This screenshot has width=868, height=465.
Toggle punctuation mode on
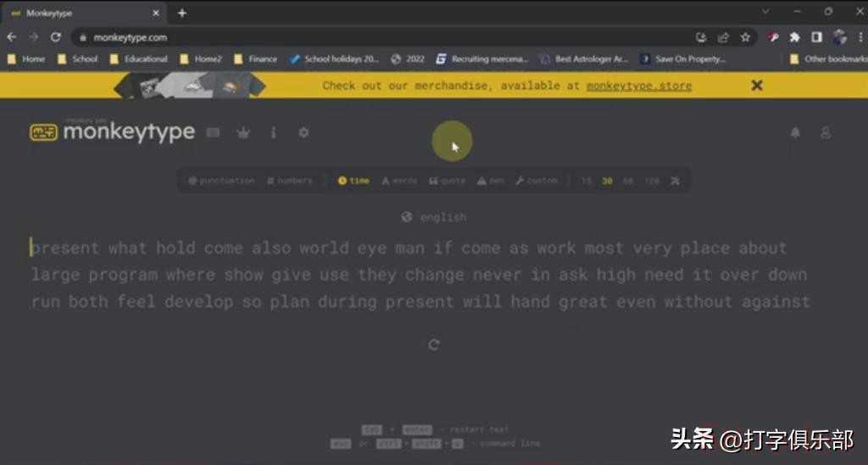pyautogui.click(x=221, y=181)
